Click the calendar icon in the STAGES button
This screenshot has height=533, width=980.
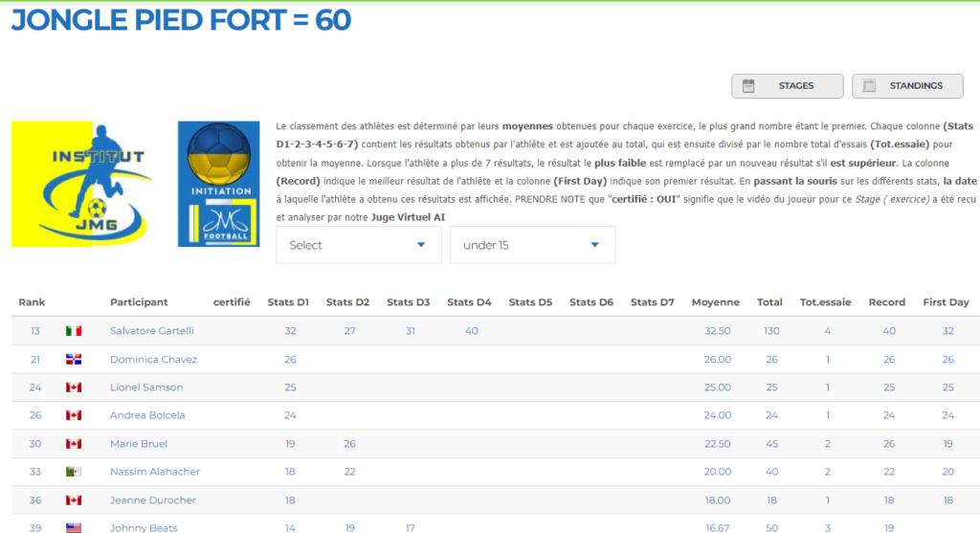748,86
